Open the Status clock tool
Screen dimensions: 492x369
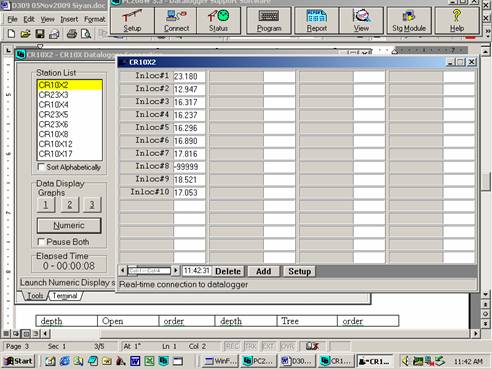[219, 21]
